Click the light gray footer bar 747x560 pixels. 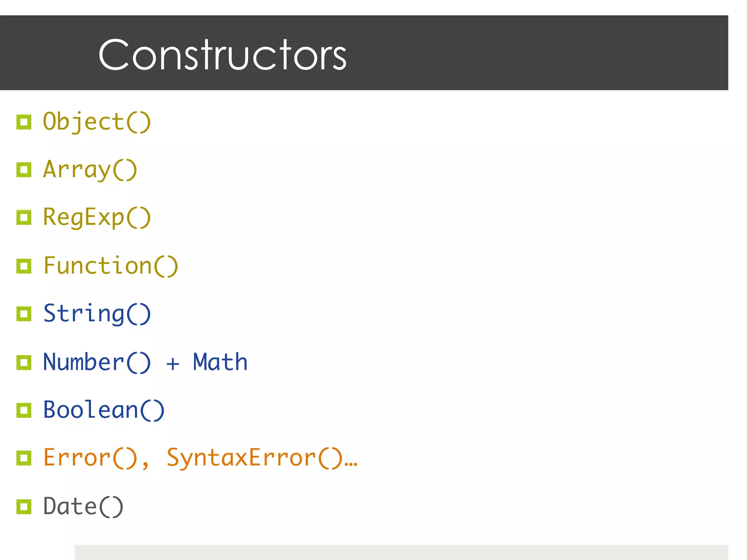coord(401,552)
